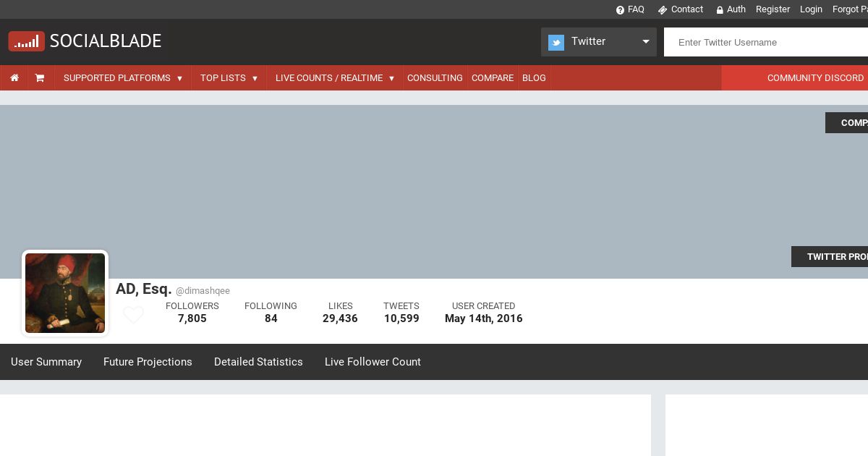Focus the Enter Twitter Username field
868x456 pixels.
[766, 42]
